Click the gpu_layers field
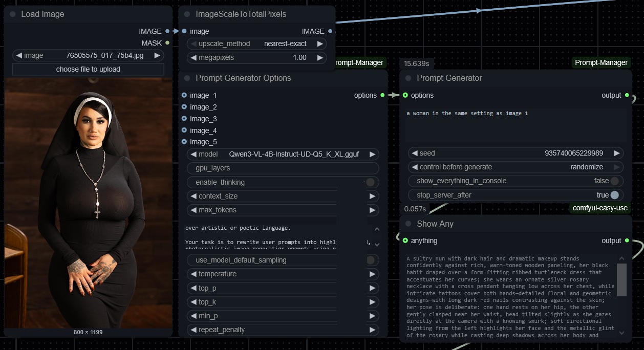The width and height of the screenshot is (644, 350). 283,168
